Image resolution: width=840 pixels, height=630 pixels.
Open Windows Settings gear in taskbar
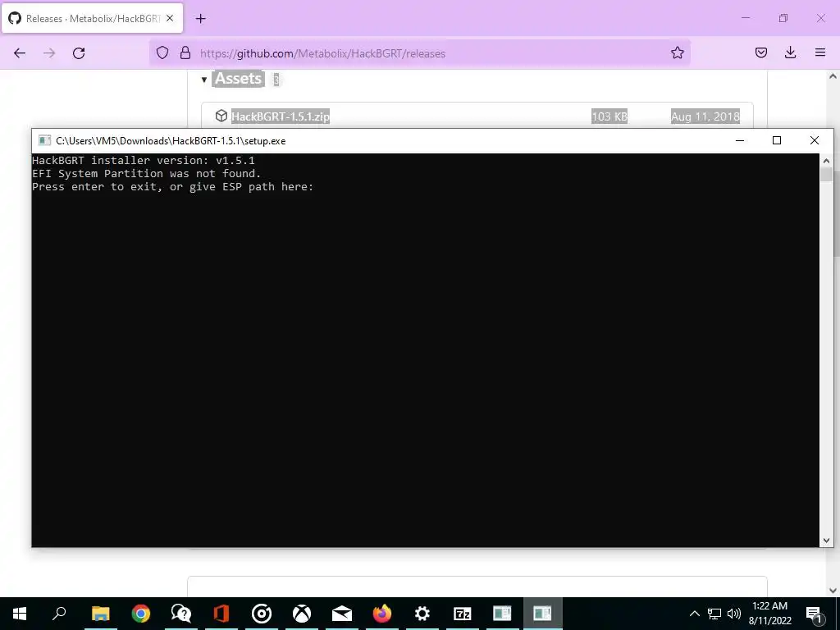click(422, 614)
